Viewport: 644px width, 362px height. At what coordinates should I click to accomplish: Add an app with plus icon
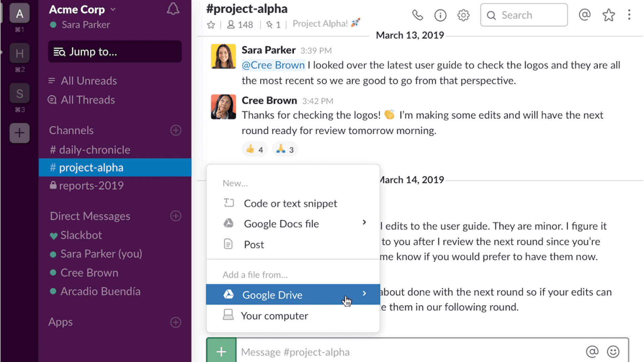pyautogui.click(x=176, y=322)
